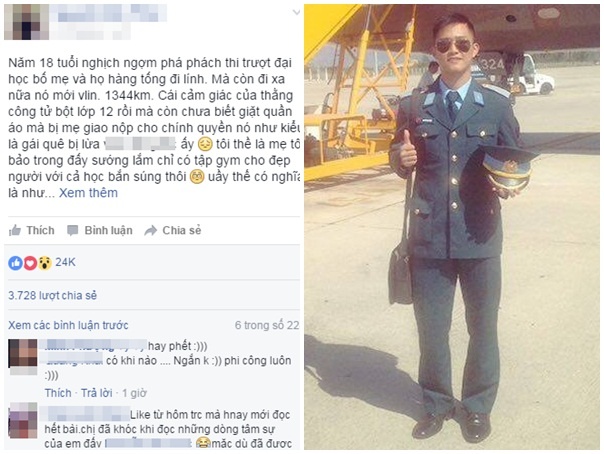Expand post with Xem thêm

pyautogui.click(x=88, y=193)
